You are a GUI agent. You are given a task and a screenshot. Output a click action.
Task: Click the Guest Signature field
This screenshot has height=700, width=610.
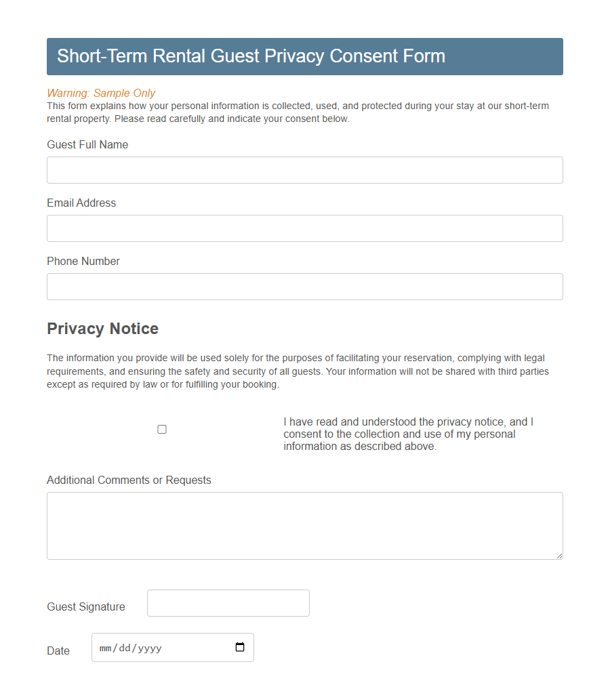pos(228,602)
